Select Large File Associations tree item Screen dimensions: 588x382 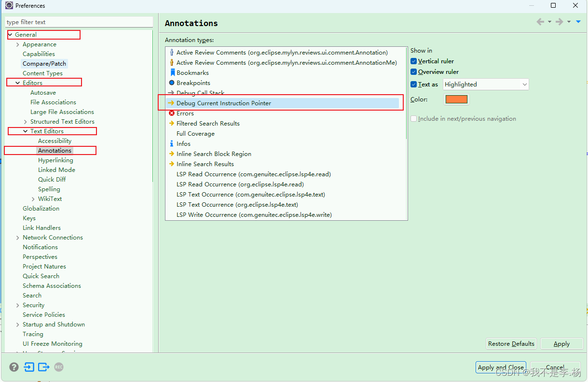[x=62, y=112]
